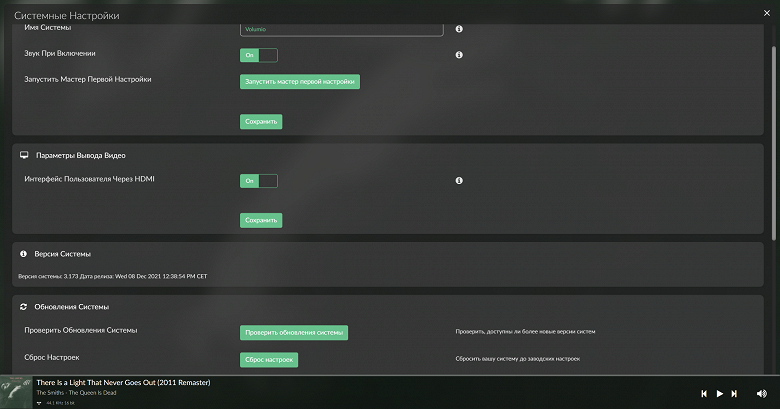The height and width of the screenshot is (409, 780).
Task: Open the volume speaker control
Action: [x=762, y=394]
